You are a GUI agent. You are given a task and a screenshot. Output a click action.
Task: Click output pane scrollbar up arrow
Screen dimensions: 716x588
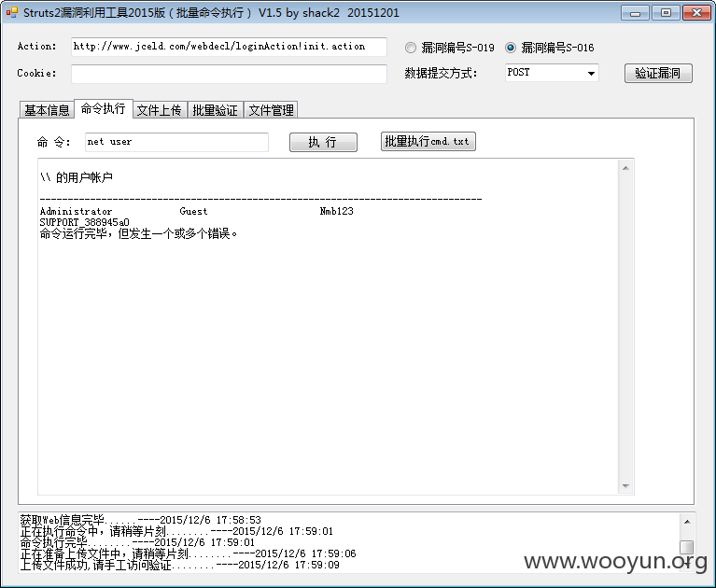[625, 168]
